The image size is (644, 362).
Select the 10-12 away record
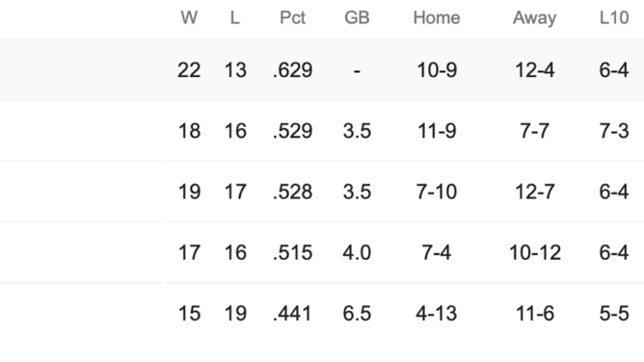[535, 252]
